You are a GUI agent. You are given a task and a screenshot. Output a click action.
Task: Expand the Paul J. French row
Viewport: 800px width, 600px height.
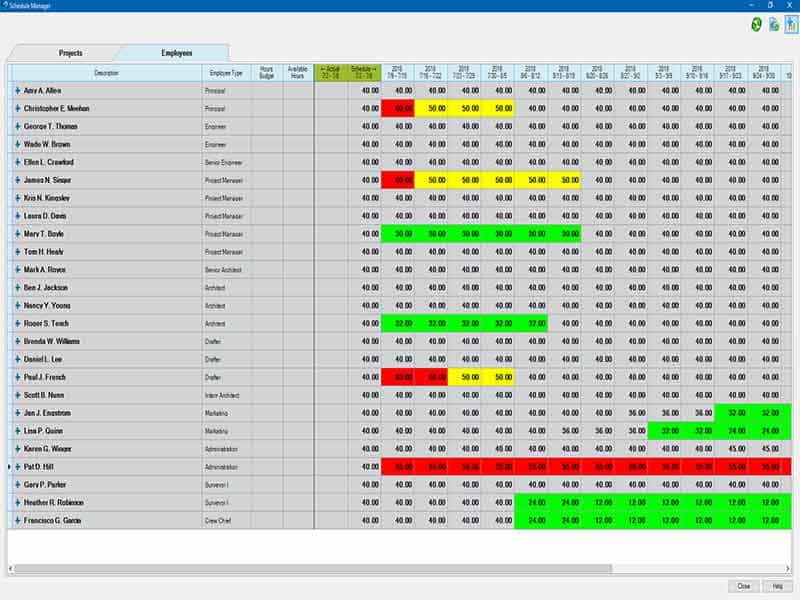point(17,378)
